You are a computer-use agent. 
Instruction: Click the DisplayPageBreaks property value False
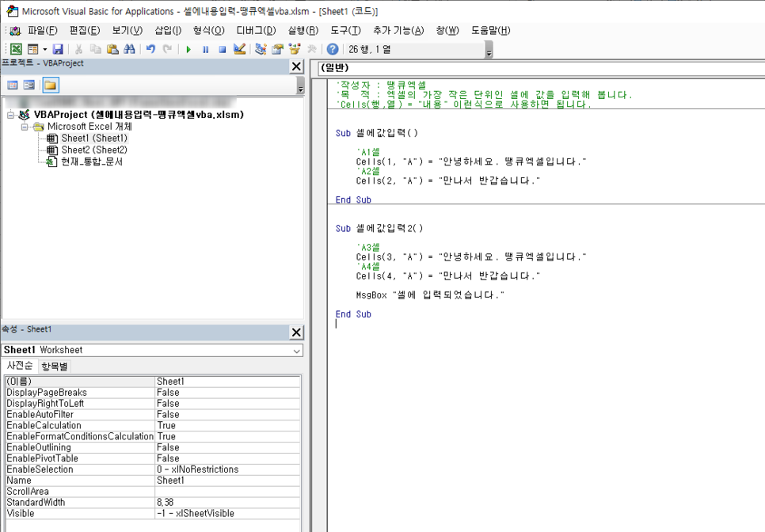pyautogui.click(x=227, y=393)
